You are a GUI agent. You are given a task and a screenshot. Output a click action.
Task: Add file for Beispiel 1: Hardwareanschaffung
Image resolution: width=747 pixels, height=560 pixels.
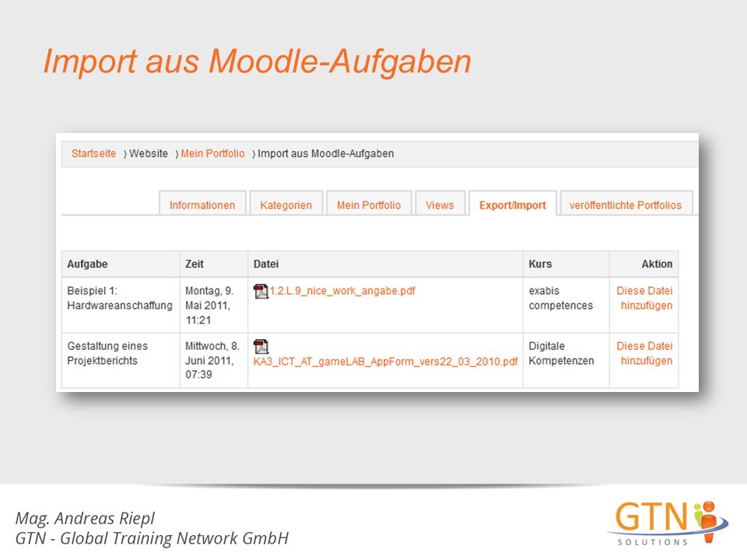(644, 298)
